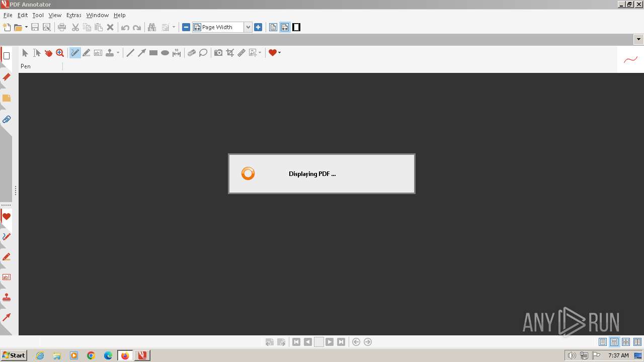The height and width of the screenshot is (362, 644).
Task: Select the Measure distance tool
Action: [177, 53]
